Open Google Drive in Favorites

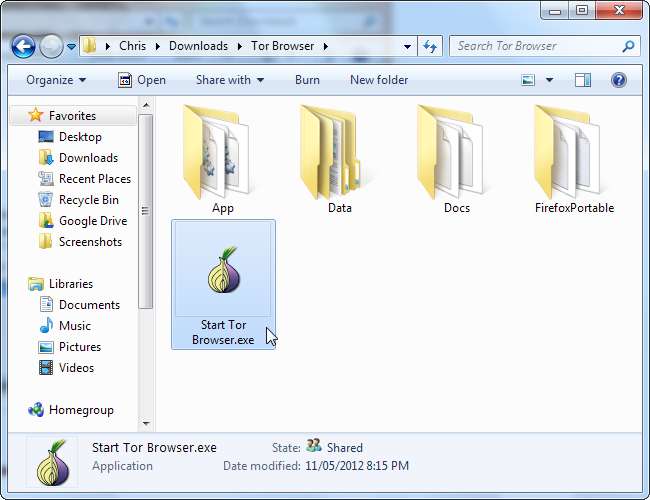coord(93,221)
